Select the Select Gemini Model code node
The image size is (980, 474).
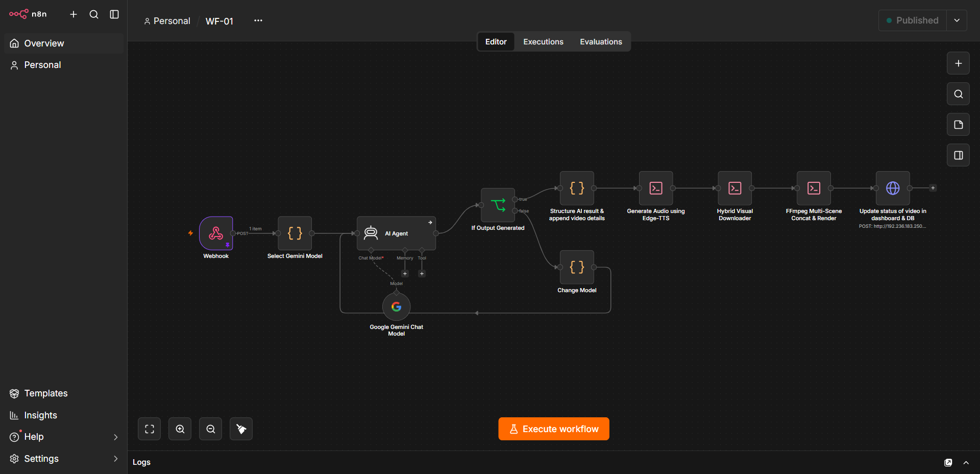pyautogui.click(x=295, y=233)
